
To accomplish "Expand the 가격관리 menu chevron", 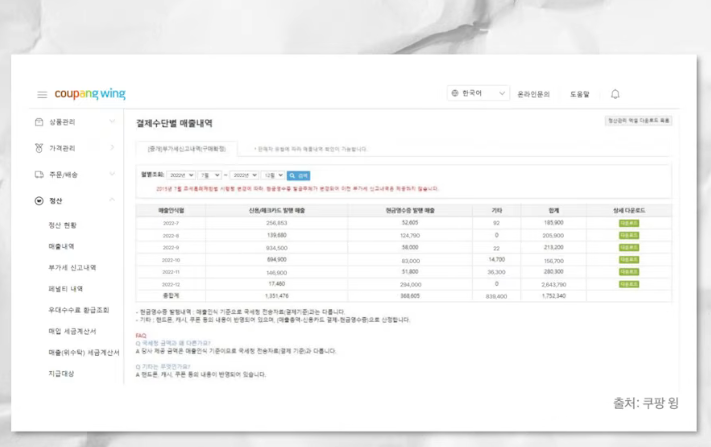I will click(112, 147).
